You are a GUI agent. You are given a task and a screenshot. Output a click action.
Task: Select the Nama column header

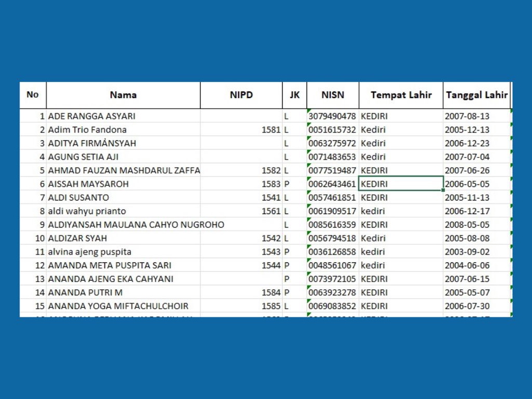coord(122,95)
